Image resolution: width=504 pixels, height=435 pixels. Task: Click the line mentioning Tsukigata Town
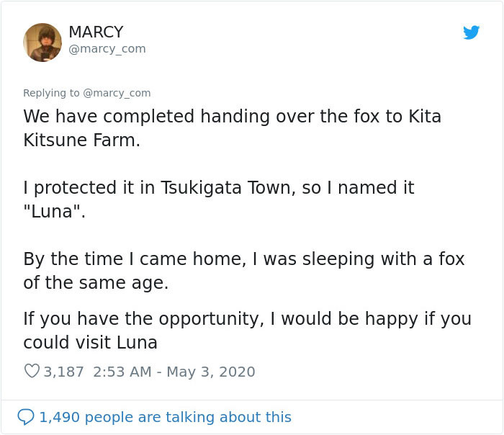click(x=218, y=188)
